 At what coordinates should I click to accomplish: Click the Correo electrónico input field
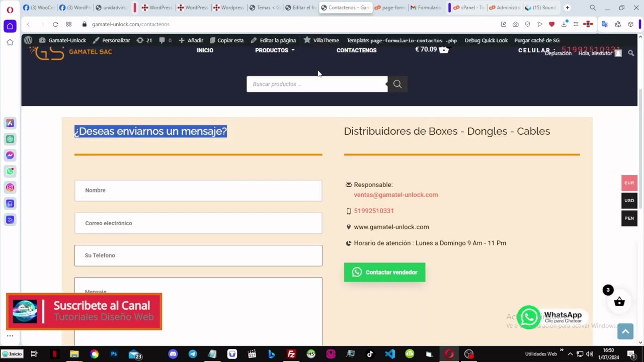(198, 223)
